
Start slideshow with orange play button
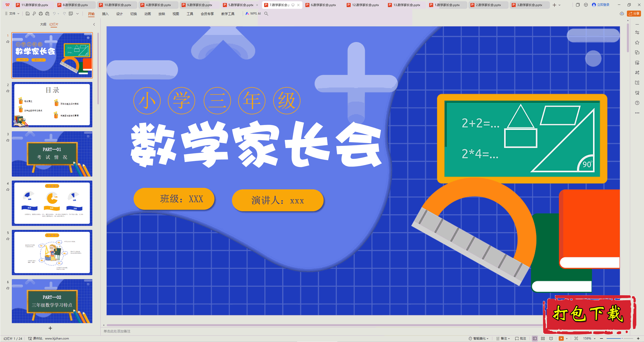(x=561, y=338)
